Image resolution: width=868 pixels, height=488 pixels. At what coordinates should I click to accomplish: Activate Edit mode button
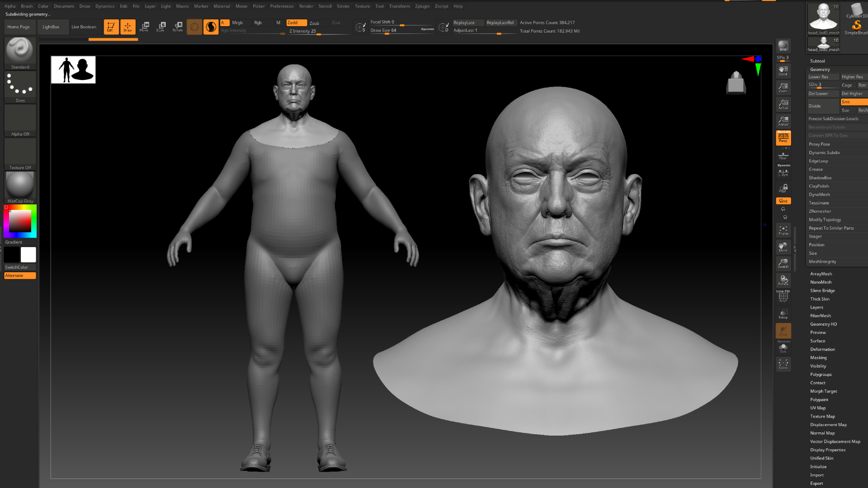click(111, 27)
